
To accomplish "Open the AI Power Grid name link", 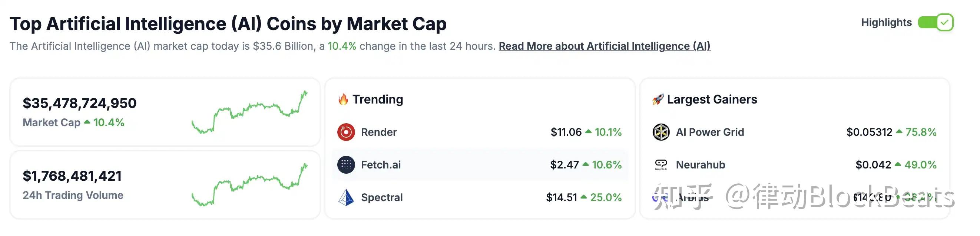I will 709,132.
